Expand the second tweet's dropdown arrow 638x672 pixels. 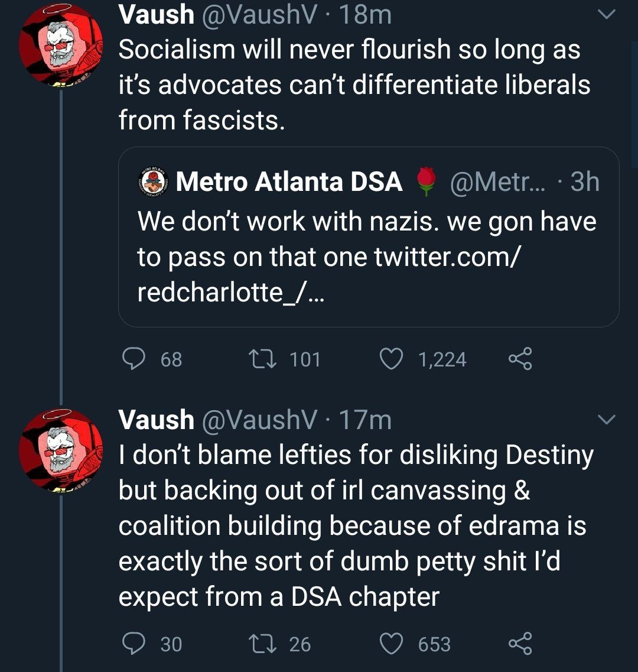[x=607, y=420]
